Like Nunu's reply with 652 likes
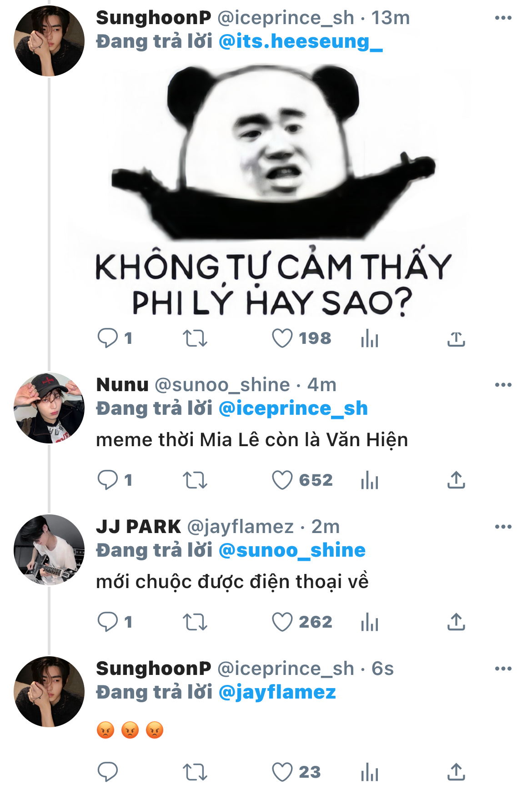The width and height of the screenshot is (532, 790). [282, 480]
